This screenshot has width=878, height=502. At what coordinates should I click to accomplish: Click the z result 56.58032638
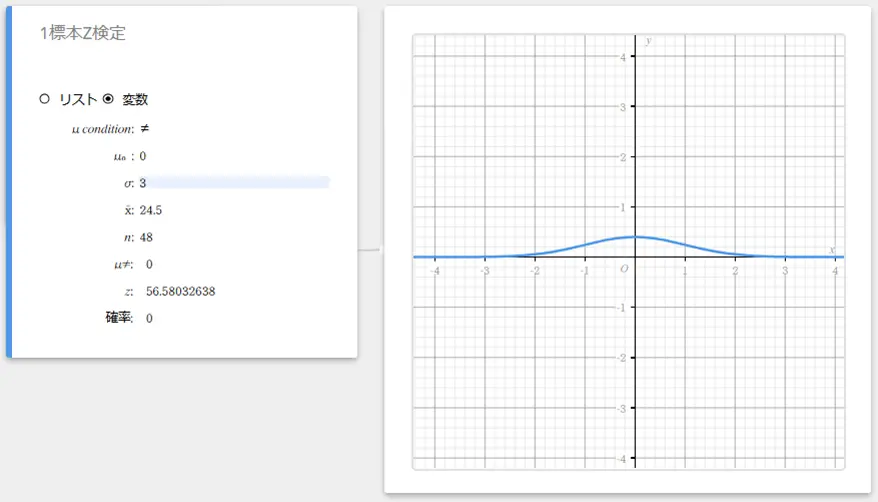click(180, 291)
